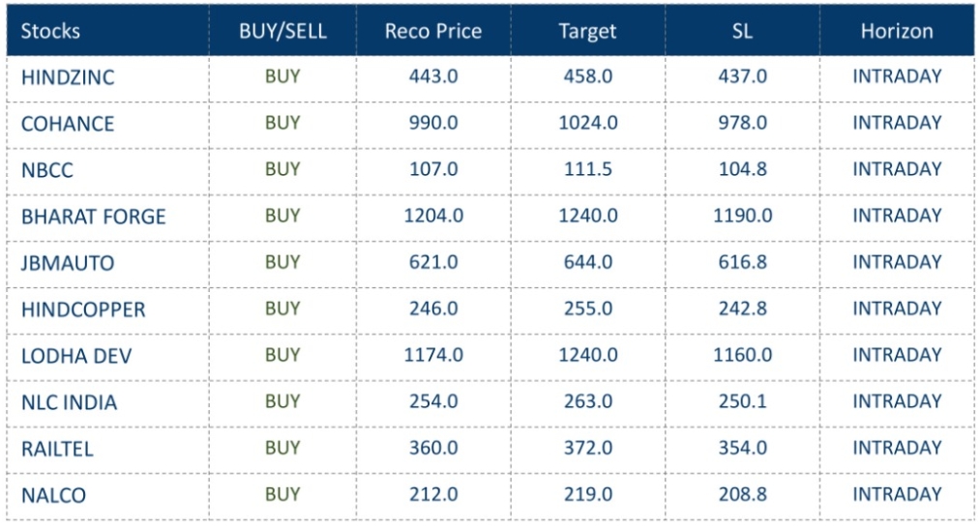980x528 pixels.
Task: Select the Horizon column header
Action: point(897,31)
